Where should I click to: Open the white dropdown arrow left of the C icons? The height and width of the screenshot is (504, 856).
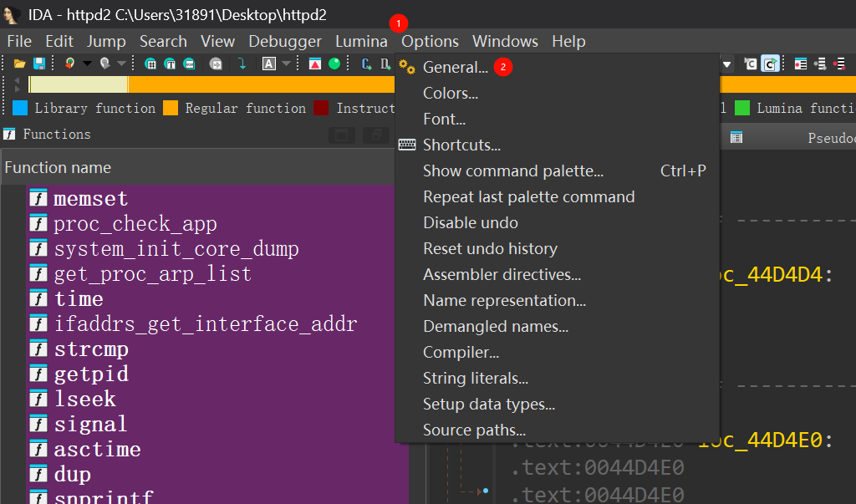click(x=726, y=64)
